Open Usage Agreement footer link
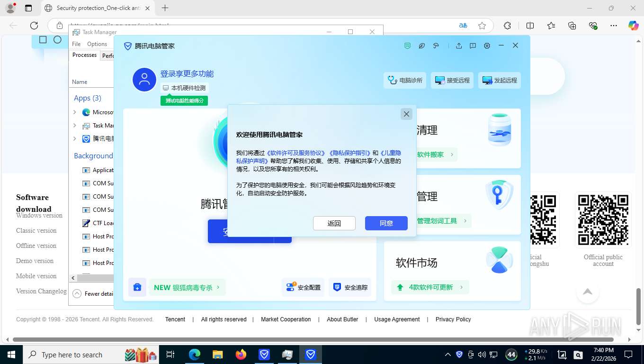644x364 pixels. pyautogui.click(x=397, y=319)
